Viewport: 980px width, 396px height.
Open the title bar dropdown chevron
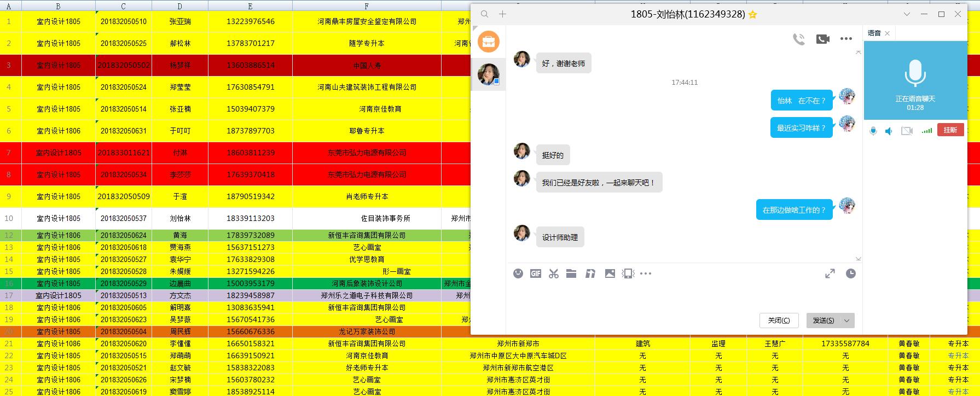point(907,14)
